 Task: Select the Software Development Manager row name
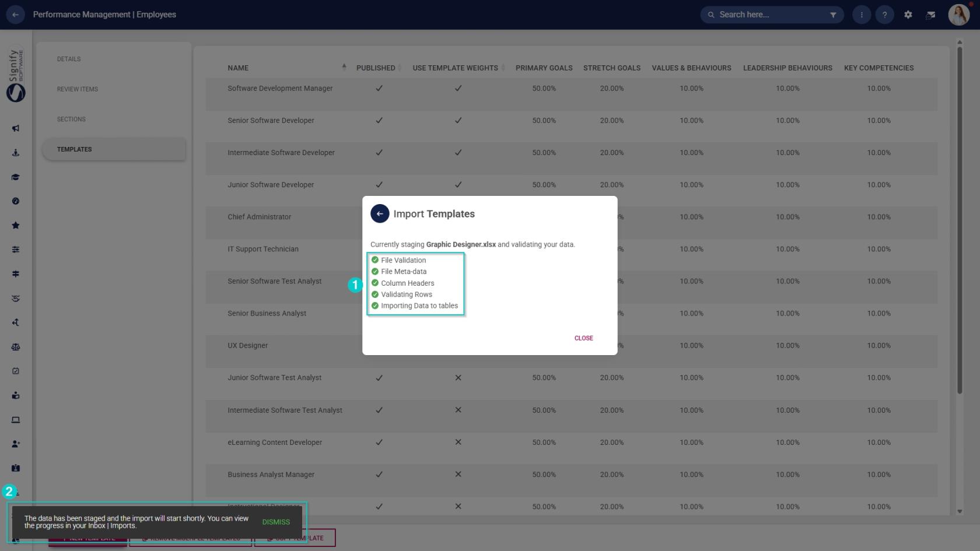coord(280,88)
